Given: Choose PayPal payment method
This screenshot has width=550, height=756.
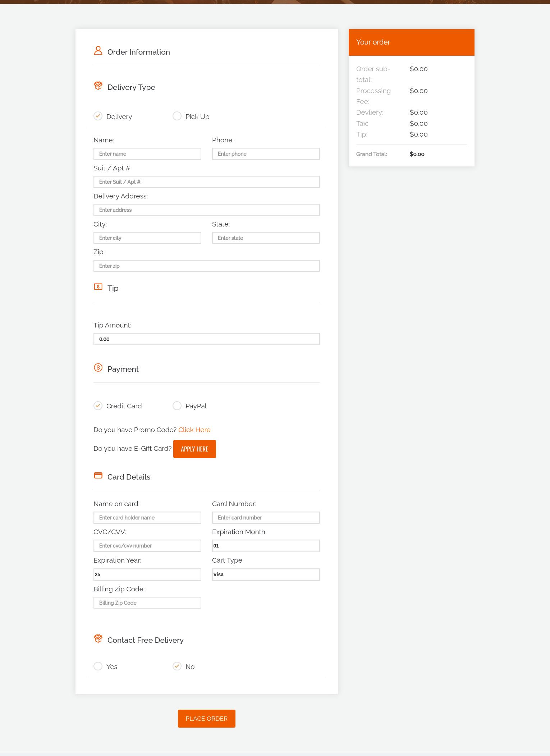Looking at the screenshot, I should click(177, 406).
